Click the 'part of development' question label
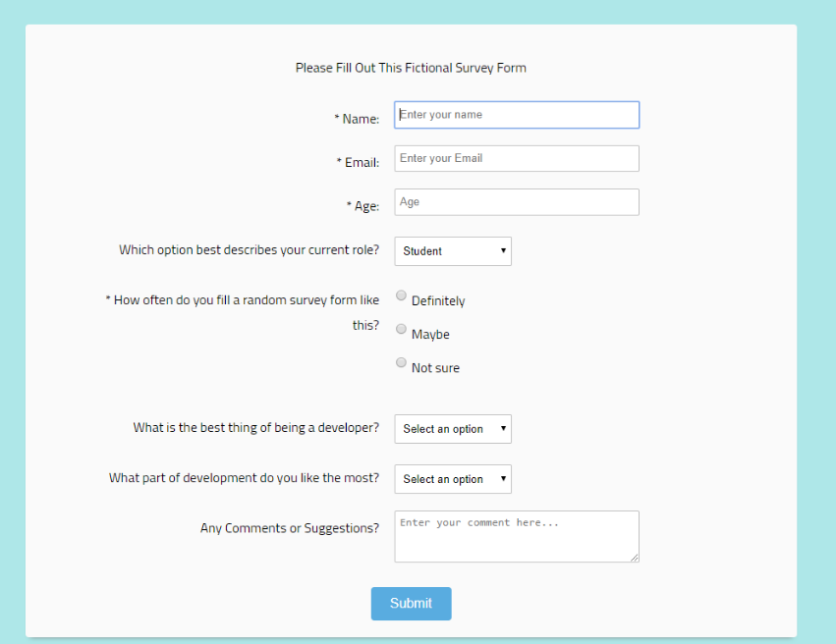Image resolution: width=836 pixels, height=644 pixels. (244, 478)
